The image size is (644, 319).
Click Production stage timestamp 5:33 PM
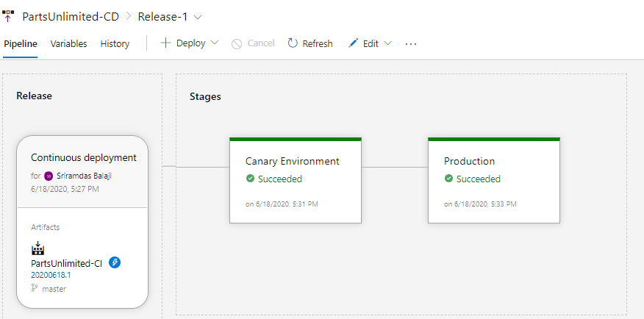[x=480, y=204]
